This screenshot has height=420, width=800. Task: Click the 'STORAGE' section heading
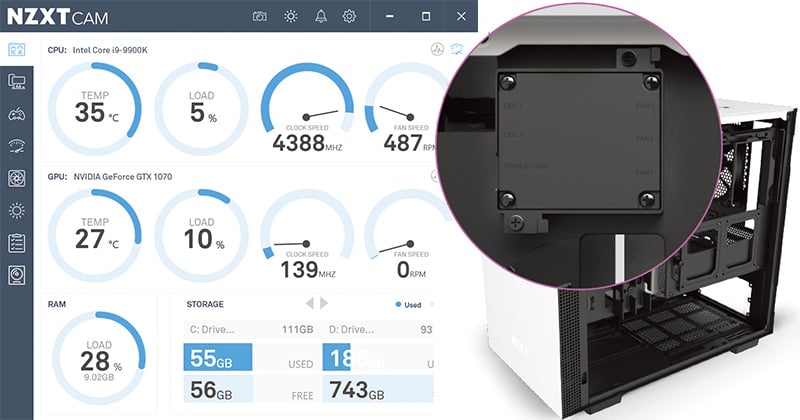205,304
